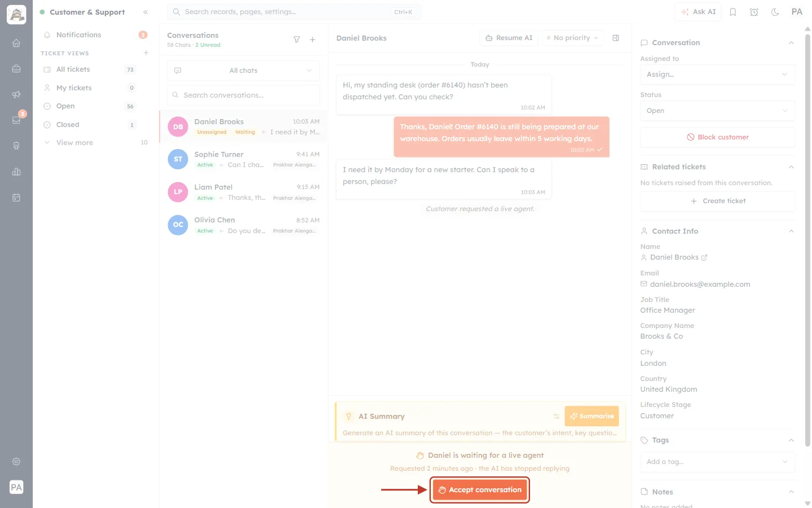Collapse the Contact Info section
Viewport: 812px width, 508px height.
click(791, 231)
